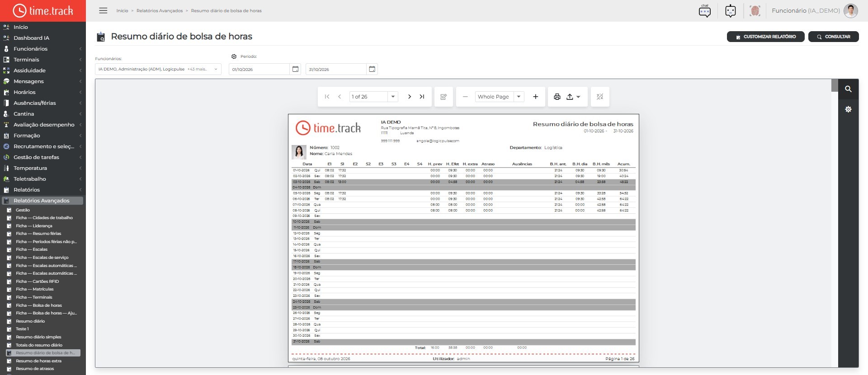Expand Horários sidebar menu
868x375 pixels.
click(x=43, y=92)
